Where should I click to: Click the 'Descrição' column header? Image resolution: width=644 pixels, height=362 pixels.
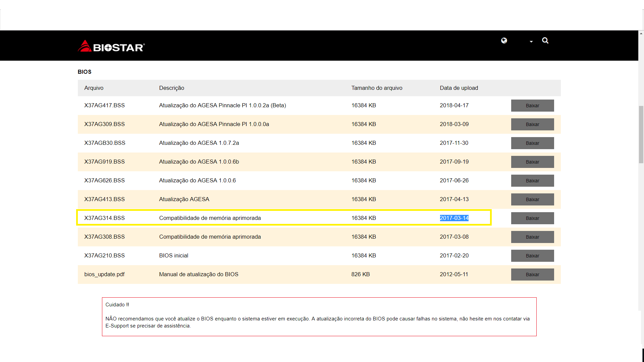171,88
